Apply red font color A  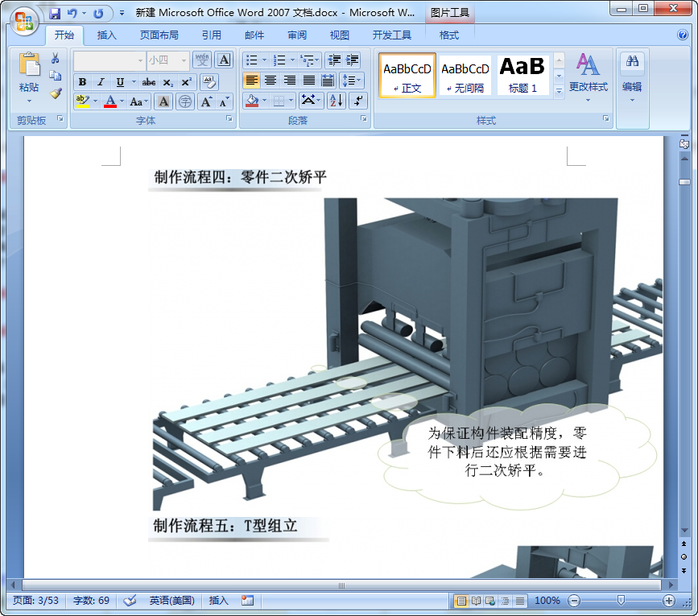110,101
